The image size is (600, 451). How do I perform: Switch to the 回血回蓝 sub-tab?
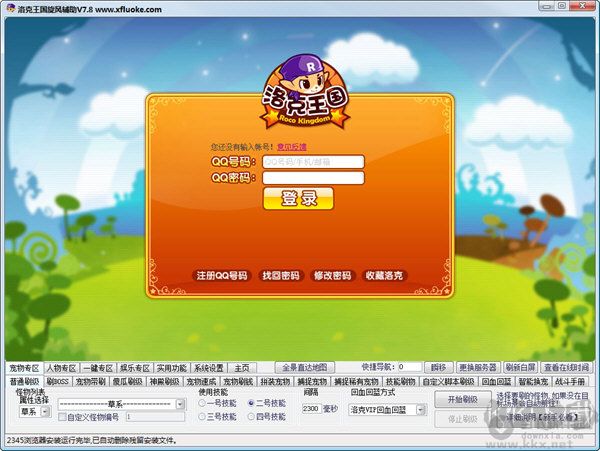[x=496, y=381]
